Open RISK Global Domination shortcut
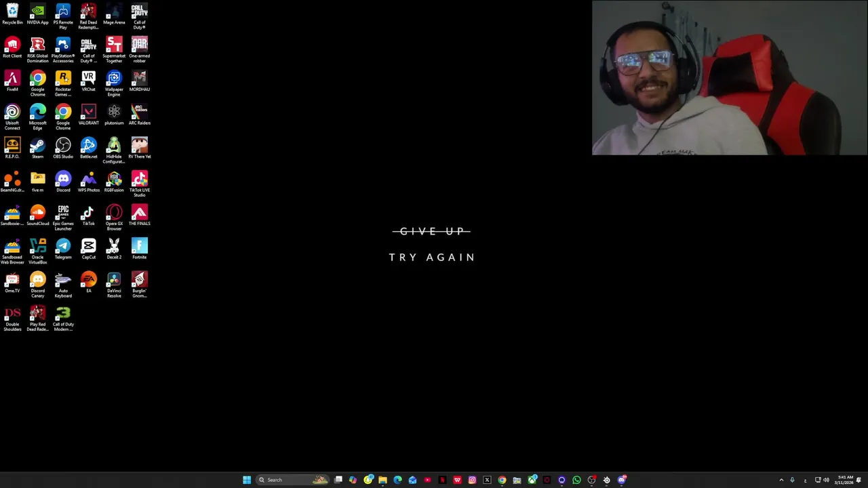The image size is (868, 488). click(37, 50)
